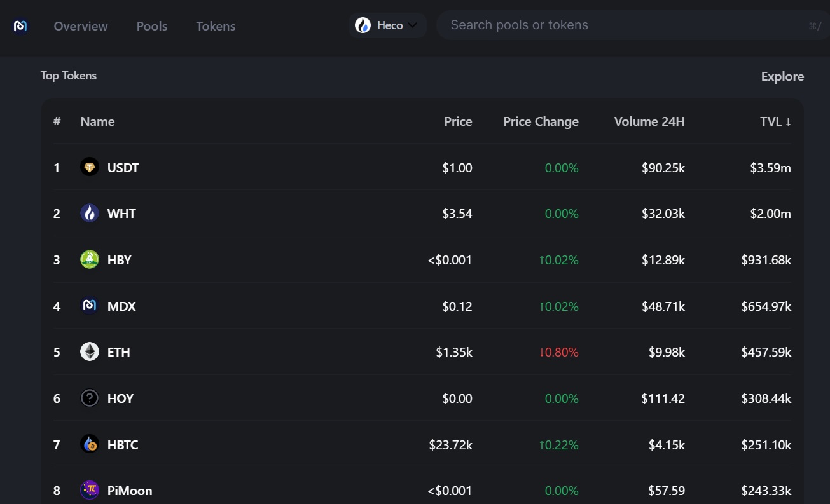The height and width of the screenshot is (504, 830).
Task: Click the HBTC price $23.72k
Action: coord(450,445)
